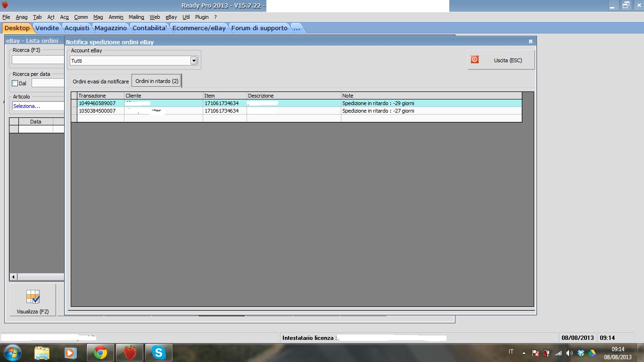The height and width of the screenshot is (362, 644).
Task: Click the Descrizione column header
Action: click(294, 96)
